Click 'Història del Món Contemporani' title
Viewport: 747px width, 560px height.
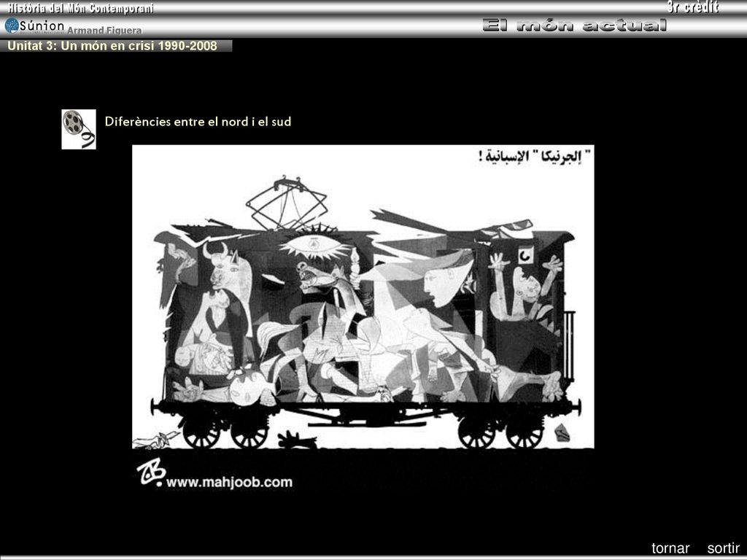click(x=80, y=7)
